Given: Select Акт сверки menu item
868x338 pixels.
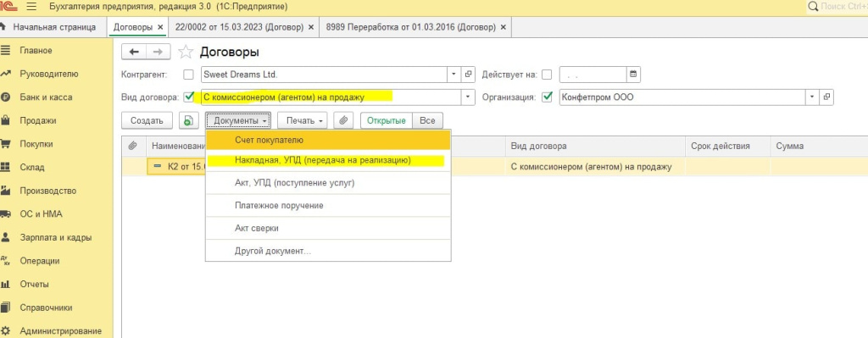Looking at the screenshot, I should tap(328, 228).
